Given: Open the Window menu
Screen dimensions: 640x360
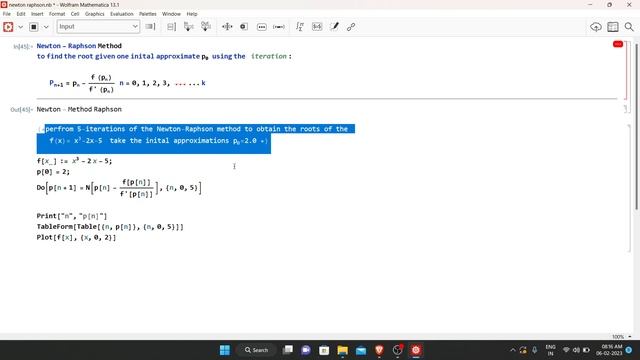Looking at the screenshot, I should [x=171, y=14].
